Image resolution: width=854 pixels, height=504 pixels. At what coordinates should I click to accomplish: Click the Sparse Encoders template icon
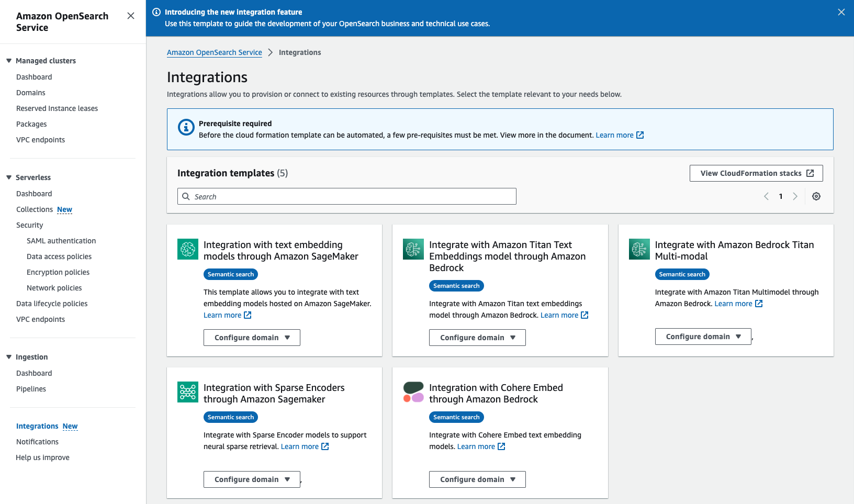[x=188, y=392]
